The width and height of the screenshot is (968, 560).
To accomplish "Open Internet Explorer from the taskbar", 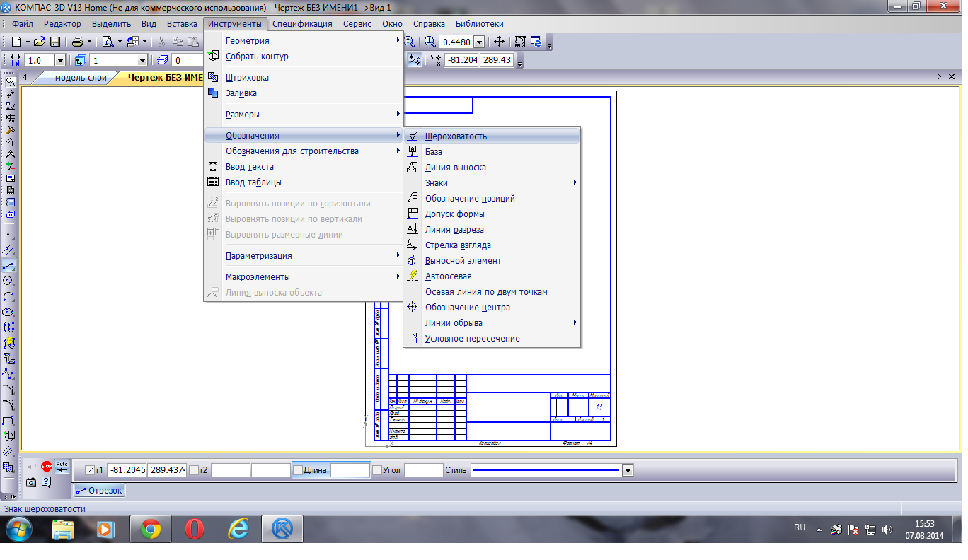I will (238, 529).
